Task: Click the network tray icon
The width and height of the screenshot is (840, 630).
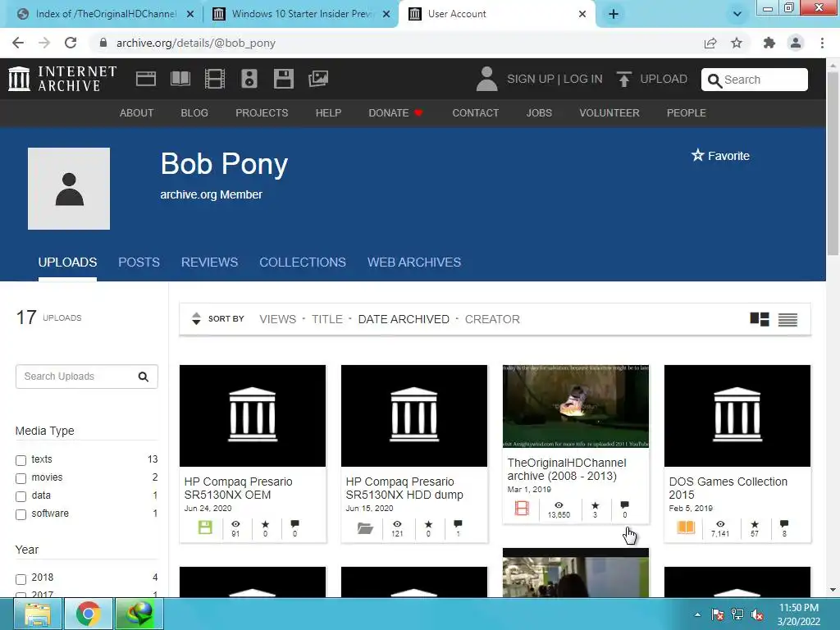Action: [x=737, y=614]
